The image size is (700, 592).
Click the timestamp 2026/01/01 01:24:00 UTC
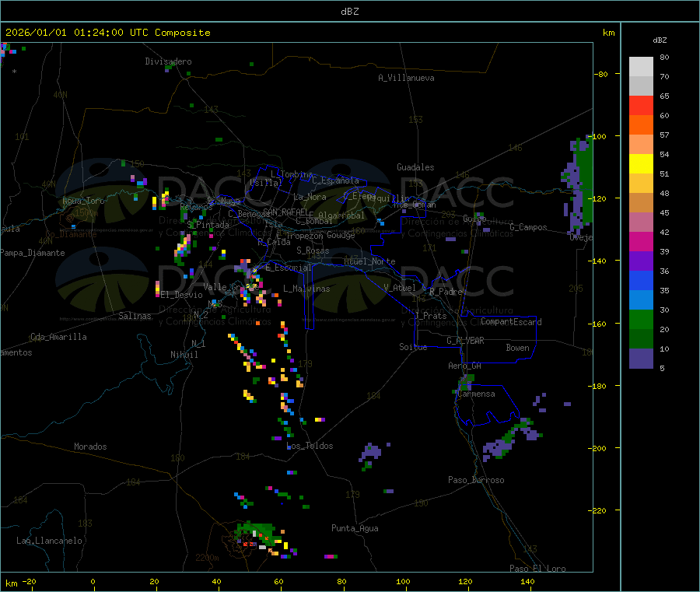tap(77, 33)
